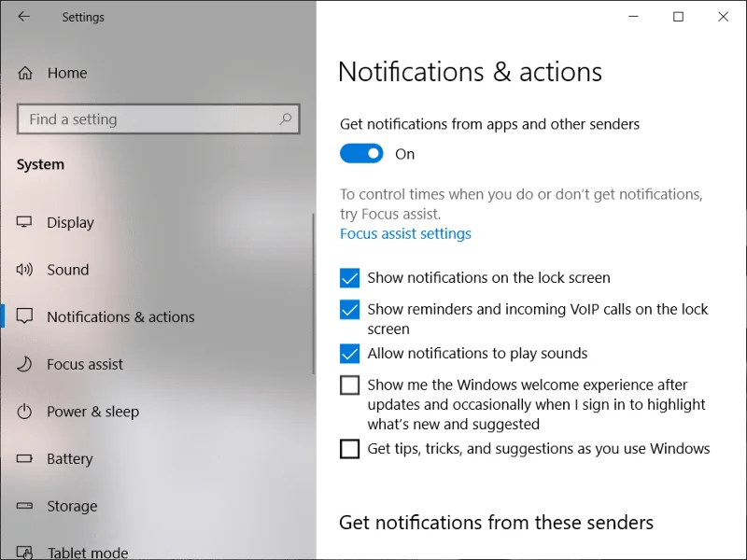This screenshot has width=747, height=560.
Task: Uncheck Show reminders and incoming VoIP calls
Action: tap(349, 310)
